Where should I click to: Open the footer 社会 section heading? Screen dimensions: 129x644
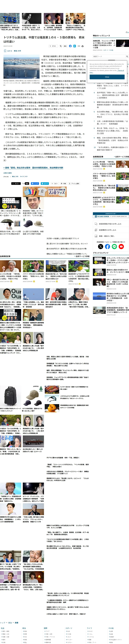(2, 628)
